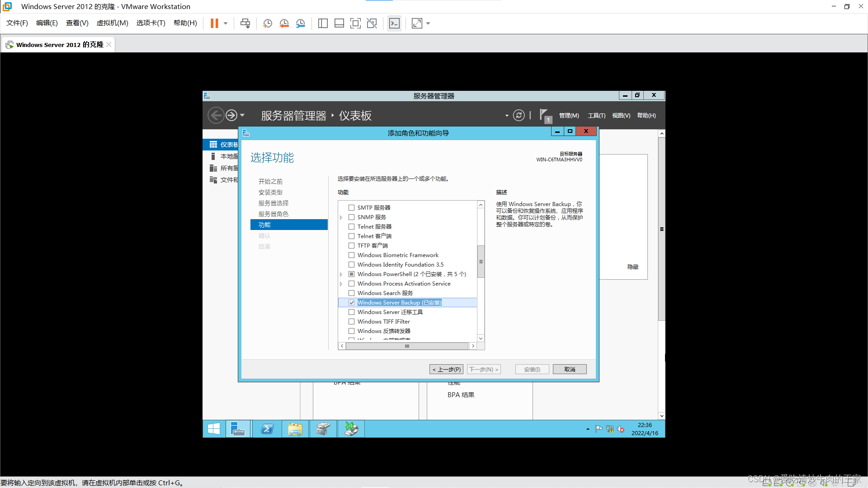The width and height of the screenshot is (868, 488).
Task: Expand the Windows PowerShell feature node
Action: (x=341, y=274)
